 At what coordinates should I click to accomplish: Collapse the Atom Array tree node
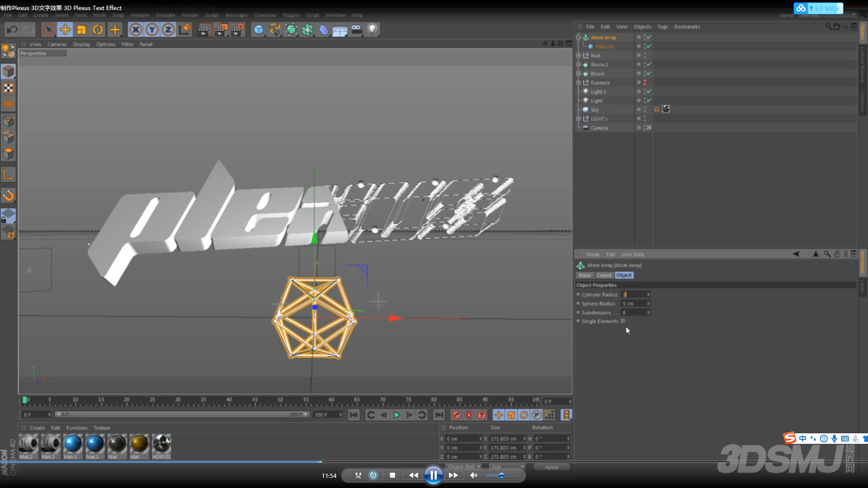[x=579, y=37]
